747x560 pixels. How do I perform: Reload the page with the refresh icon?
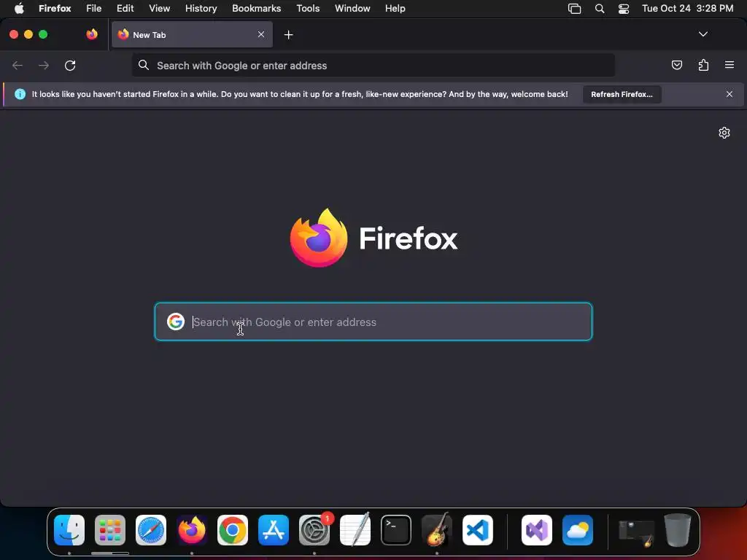tap(70, 65)
